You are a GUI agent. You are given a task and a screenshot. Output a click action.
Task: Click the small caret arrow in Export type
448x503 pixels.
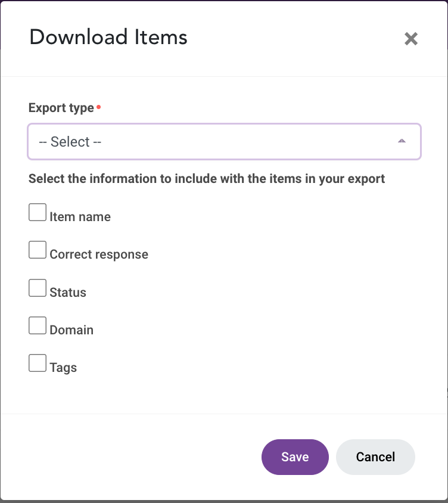coord(402,141)
